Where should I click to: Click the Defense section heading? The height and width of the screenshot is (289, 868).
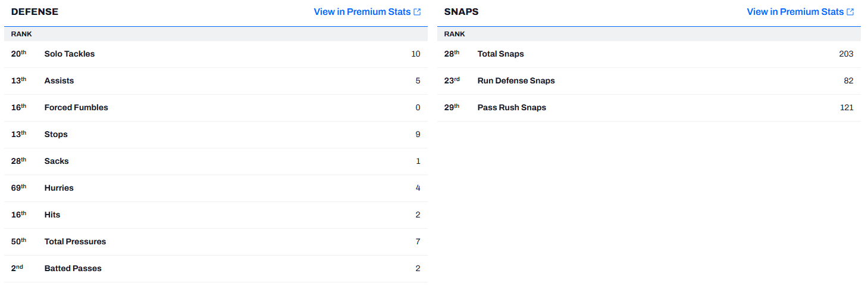coord(35,12)
